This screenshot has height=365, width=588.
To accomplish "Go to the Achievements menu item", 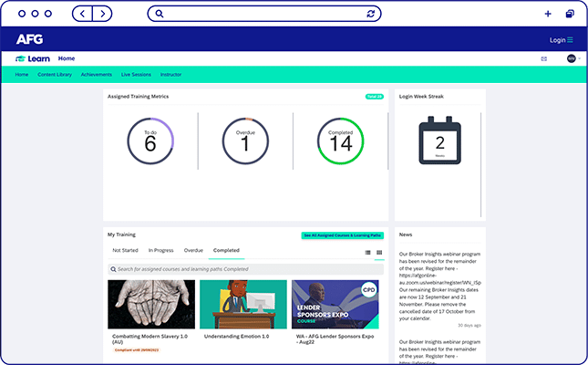I will point(97,74).
